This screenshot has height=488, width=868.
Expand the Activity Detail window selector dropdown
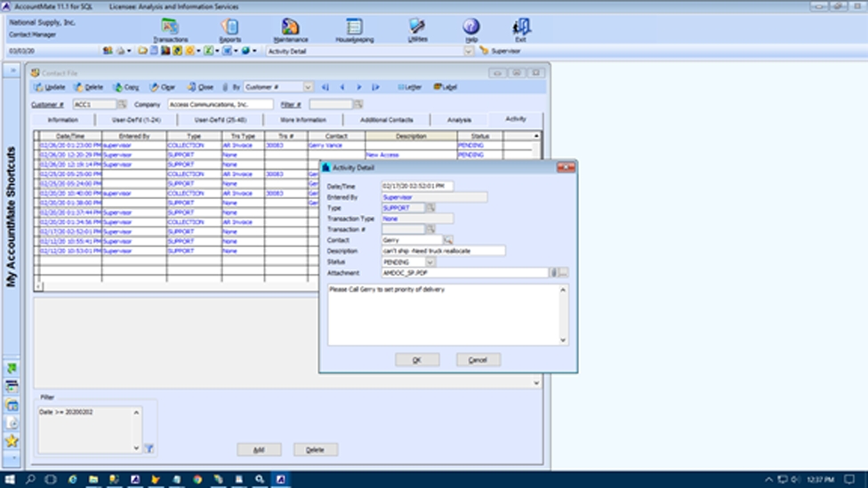(469, 52)
